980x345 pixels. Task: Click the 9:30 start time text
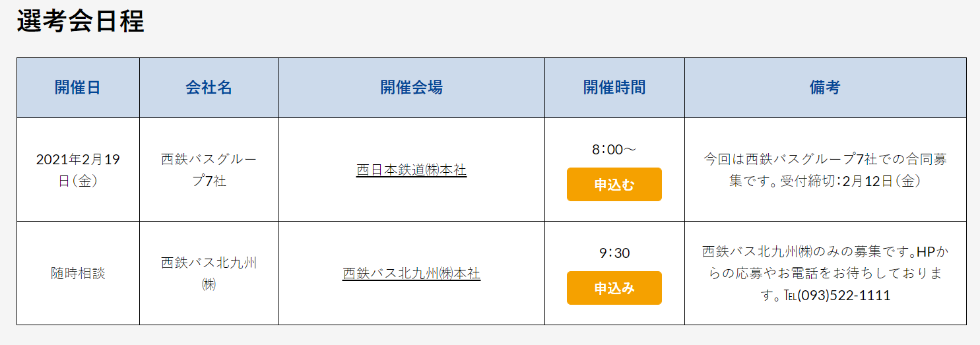click(614, 253)
